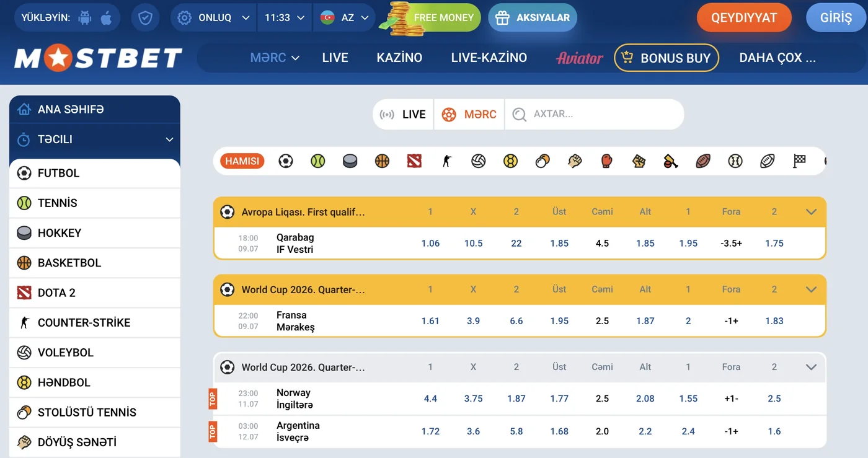Click the BONUS BUY button
Image resolution: width=868 pixels, height=458 pixels.
(666, 58)
